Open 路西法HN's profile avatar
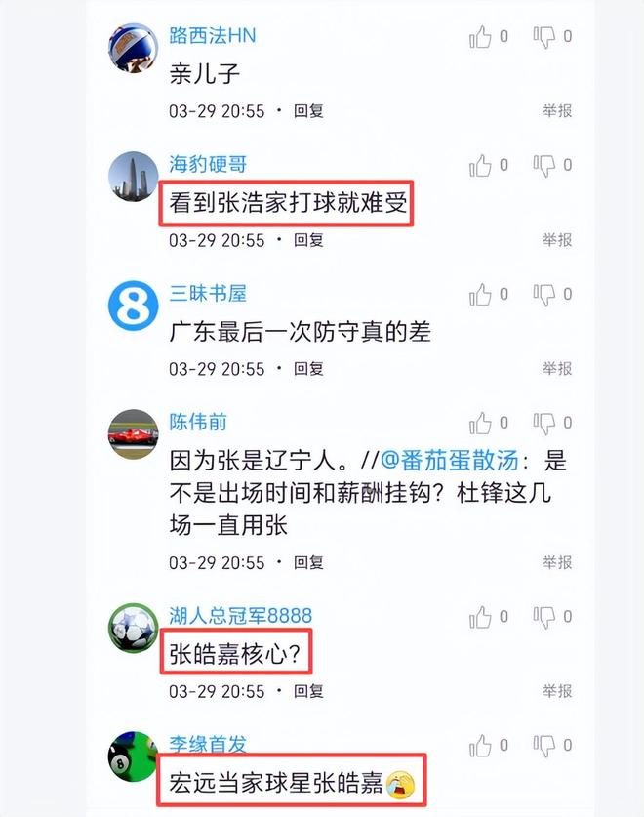Viewport: 644px width, 817px height. pyautogui.click(x=133, y=48)
